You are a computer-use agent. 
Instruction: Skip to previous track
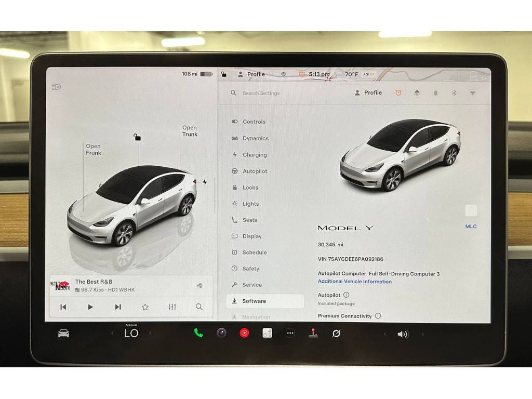[x=63, y=307]
